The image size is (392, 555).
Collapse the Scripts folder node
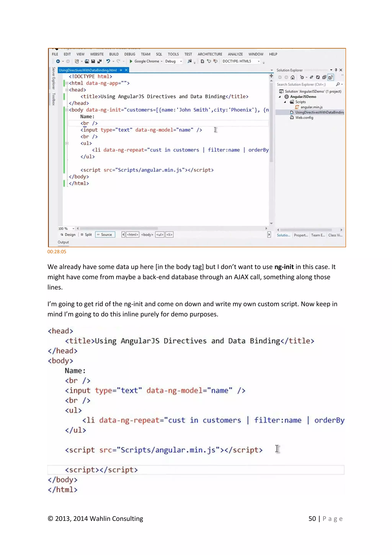(285, 102)
